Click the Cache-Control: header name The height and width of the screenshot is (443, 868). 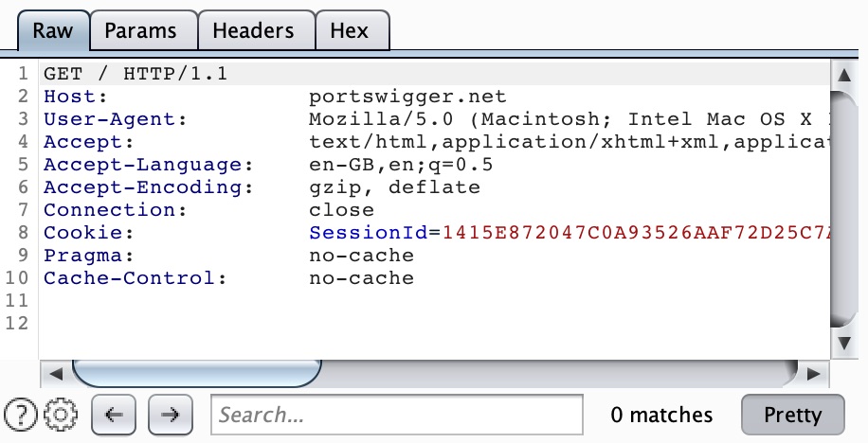coord(136,278)
